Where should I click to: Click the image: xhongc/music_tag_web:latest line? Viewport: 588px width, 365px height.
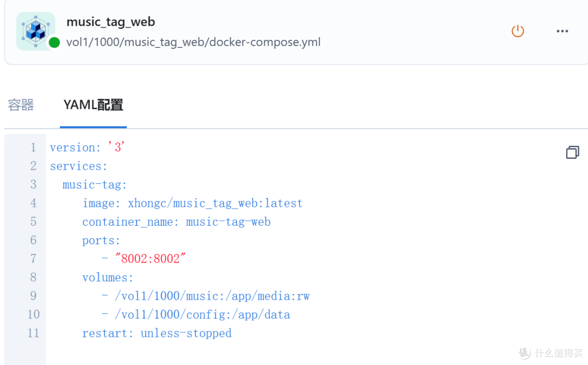tap(192, 203)
